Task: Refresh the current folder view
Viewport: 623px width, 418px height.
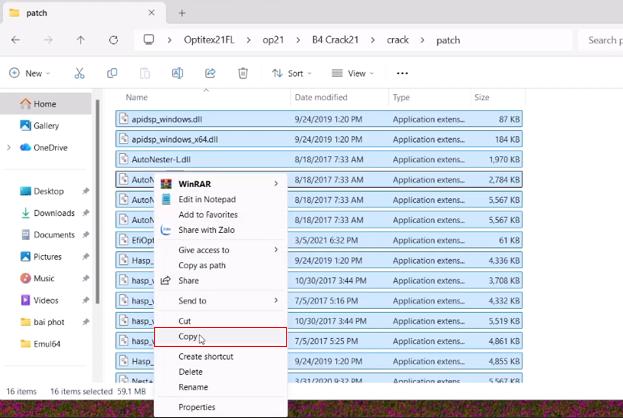Action: (x=113, y=40)
